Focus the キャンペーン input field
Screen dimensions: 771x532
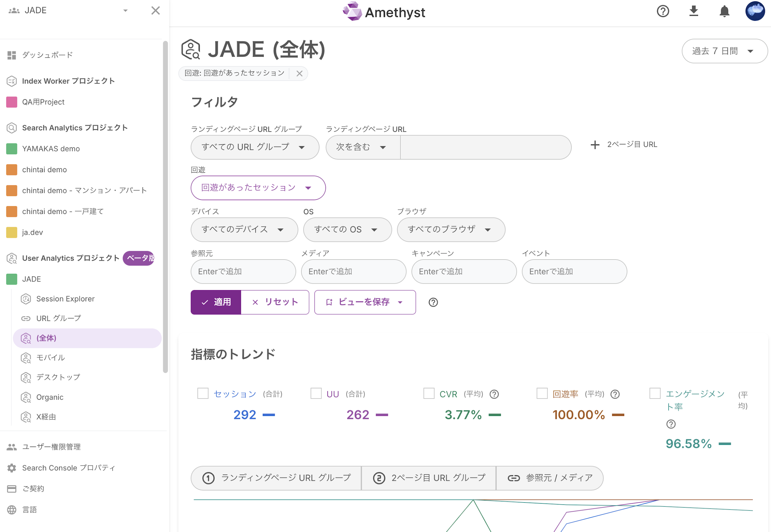click(x=464, y=271)
